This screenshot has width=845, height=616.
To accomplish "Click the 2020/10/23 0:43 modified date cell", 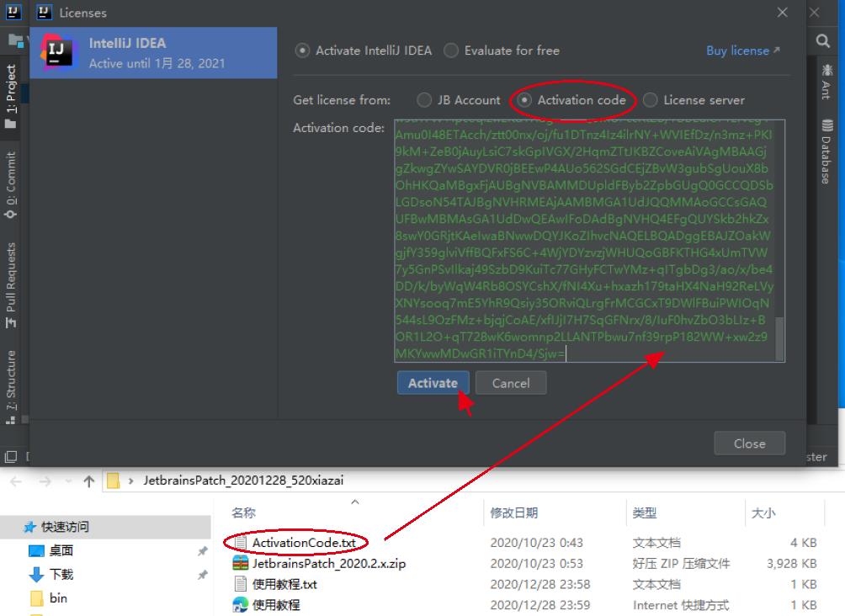I will (536, 543).
